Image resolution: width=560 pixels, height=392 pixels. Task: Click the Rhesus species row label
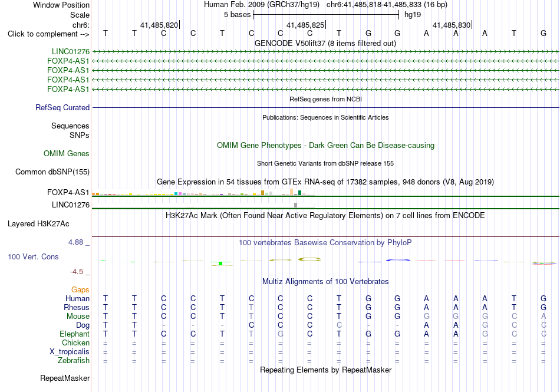77,307
